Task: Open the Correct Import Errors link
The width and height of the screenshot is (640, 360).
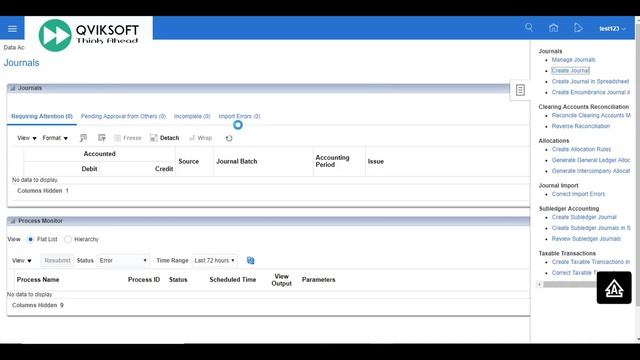Action: tap(578, 194)
